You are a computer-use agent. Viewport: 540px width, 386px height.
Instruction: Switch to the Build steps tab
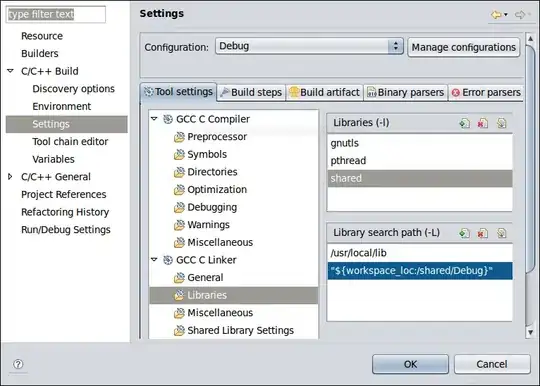coord(251,92)
